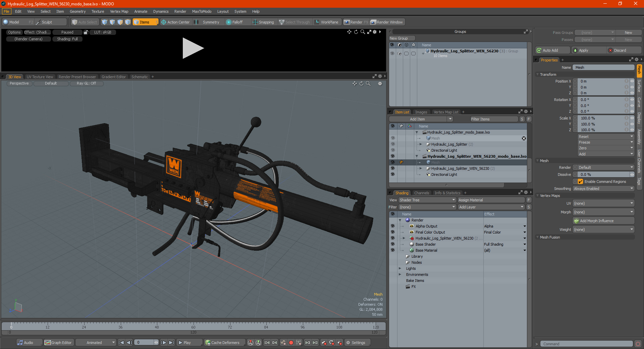Open Smoothing Always Enabled dropdown
Image resolution: width=644 pixels, height=349 pixels.
point(603,189)
